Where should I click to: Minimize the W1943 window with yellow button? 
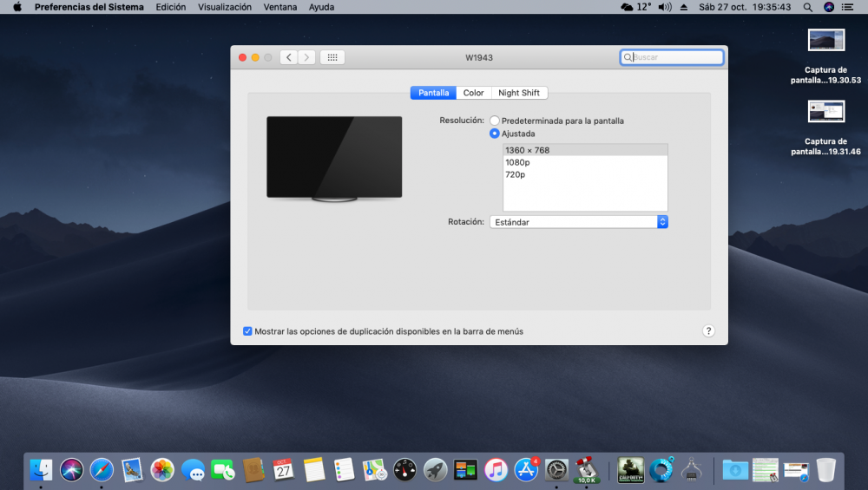[x=255, y=57]
